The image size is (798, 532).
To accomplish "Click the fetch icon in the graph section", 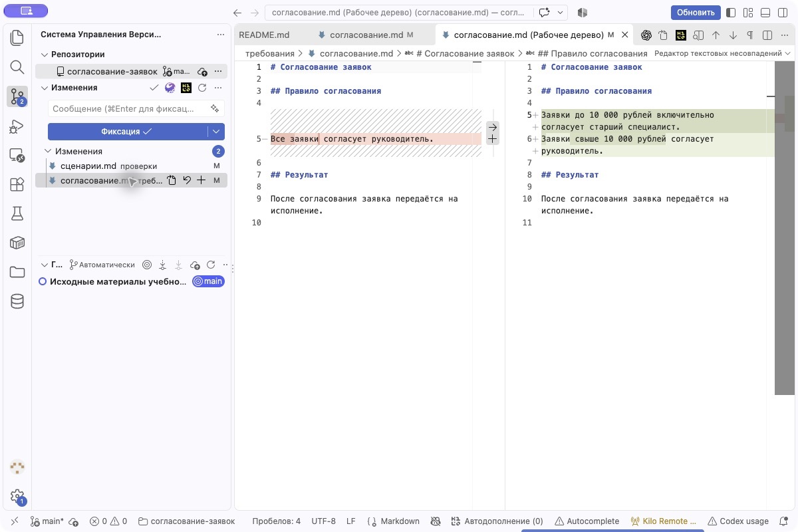I will 162,265.
